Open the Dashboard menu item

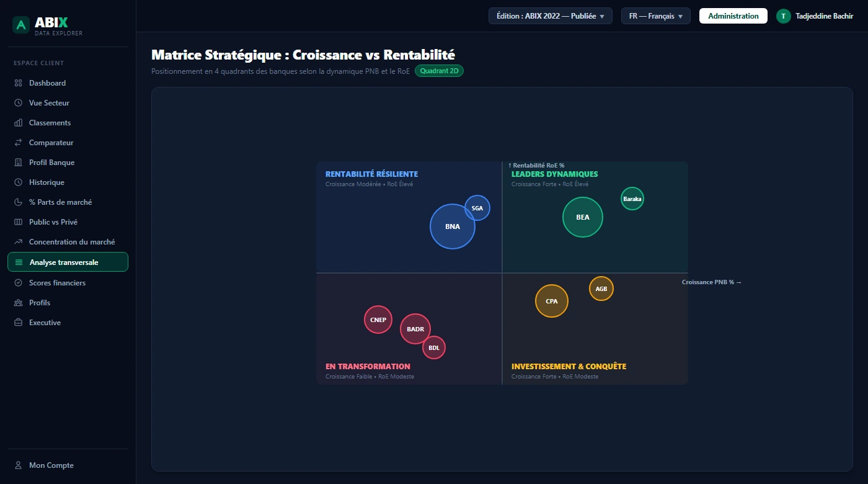pyautogui.click(x=68, y=83)
